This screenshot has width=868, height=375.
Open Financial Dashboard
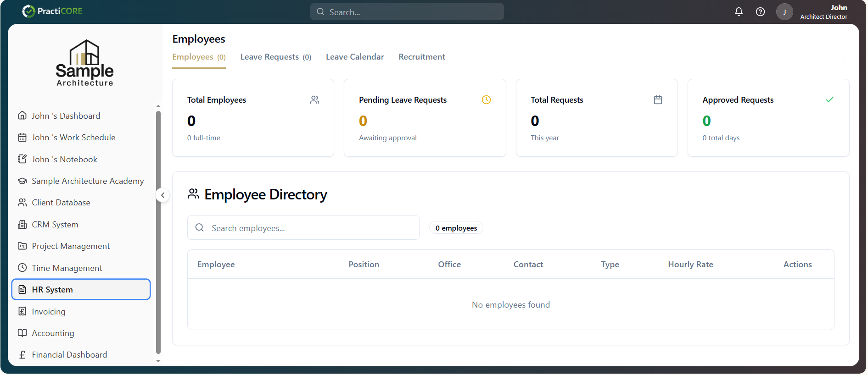pyautogui.click(x=81, y=355)
